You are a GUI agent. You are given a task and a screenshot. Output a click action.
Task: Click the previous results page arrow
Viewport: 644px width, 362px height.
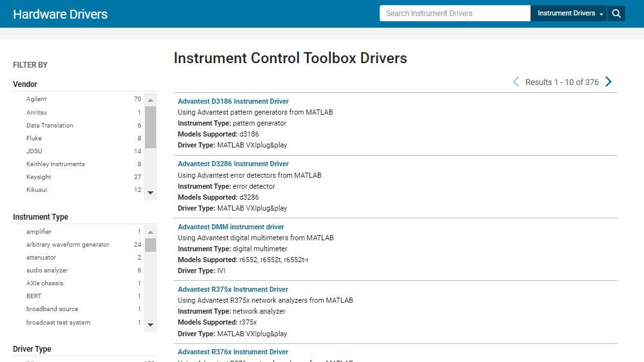point(516,82)
